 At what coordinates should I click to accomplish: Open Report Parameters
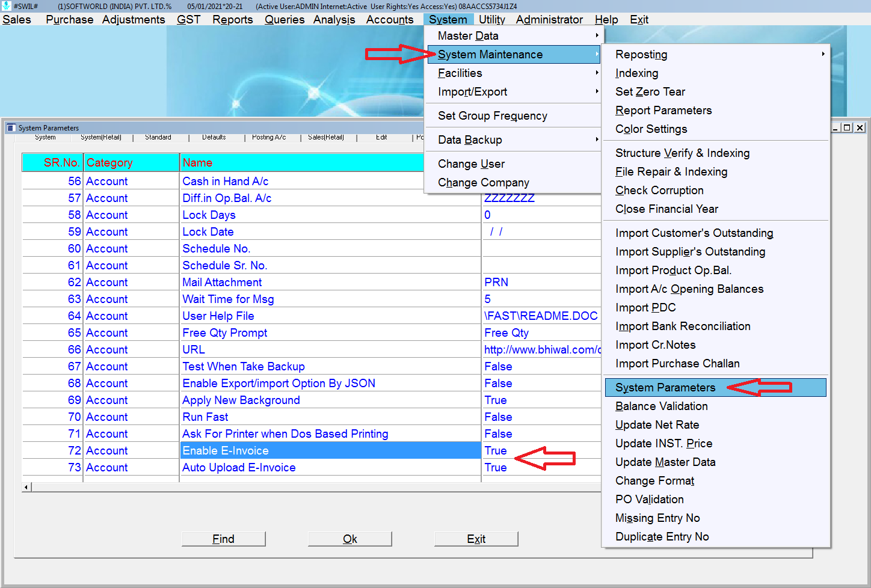coord(716,110)
